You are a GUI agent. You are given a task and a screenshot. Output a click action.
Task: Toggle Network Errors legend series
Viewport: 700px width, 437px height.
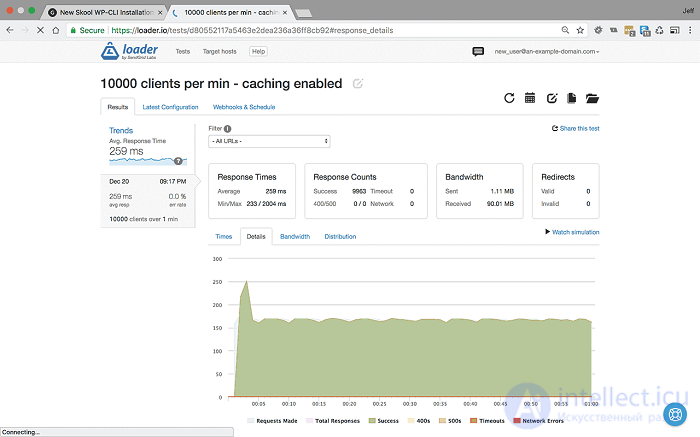point(538,420)
